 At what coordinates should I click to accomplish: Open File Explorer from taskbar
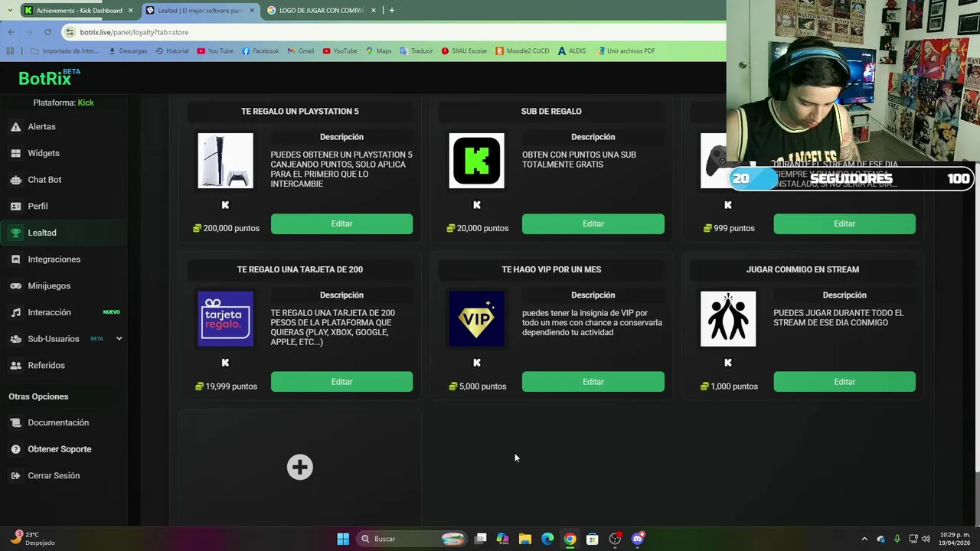524,539
